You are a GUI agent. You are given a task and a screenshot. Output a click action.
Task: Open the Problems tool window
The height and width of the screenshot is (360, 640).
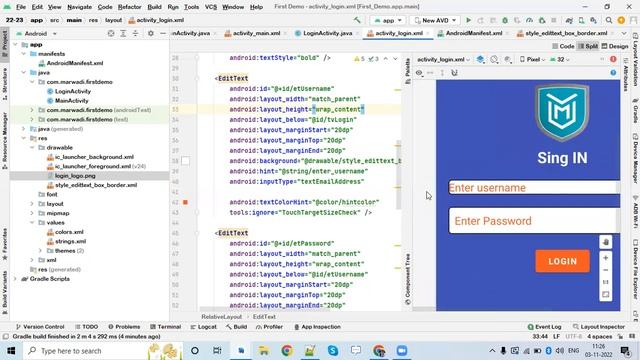(x=124, y=327)
